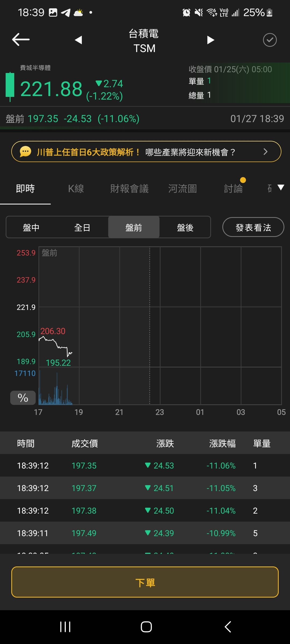Select the trade row priced 197.35

pyautogui.click(x=145, y=466)
